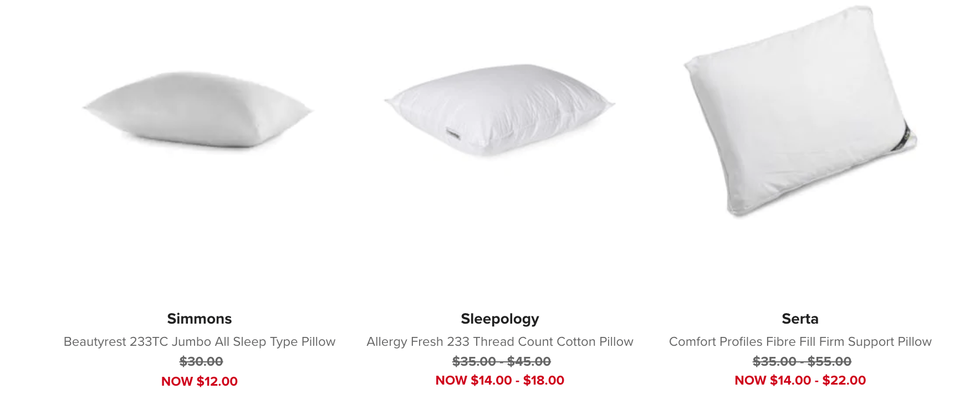Click the crossed-out $30.00 original price

click(201, 361)
